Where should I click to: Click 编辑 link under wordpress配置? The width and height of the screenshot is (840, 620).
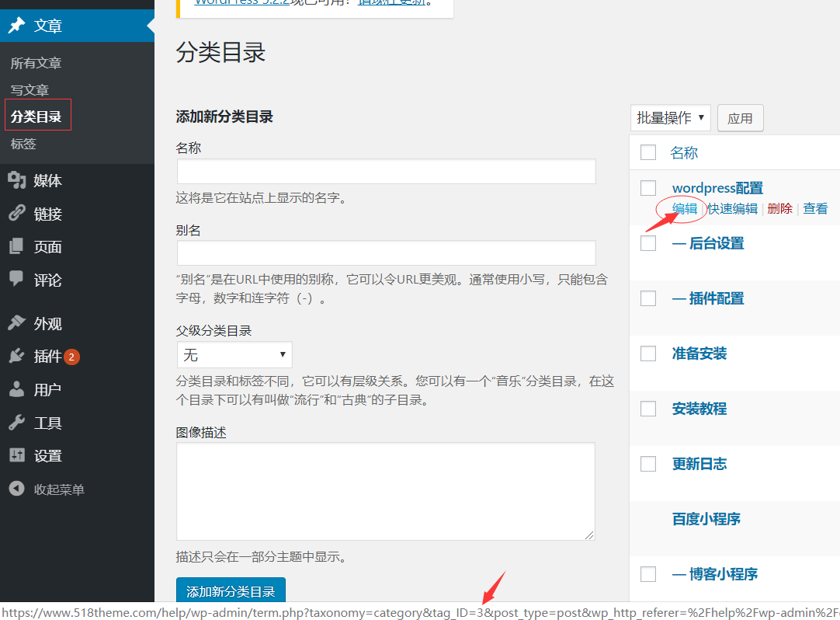(x=685, y=208)
